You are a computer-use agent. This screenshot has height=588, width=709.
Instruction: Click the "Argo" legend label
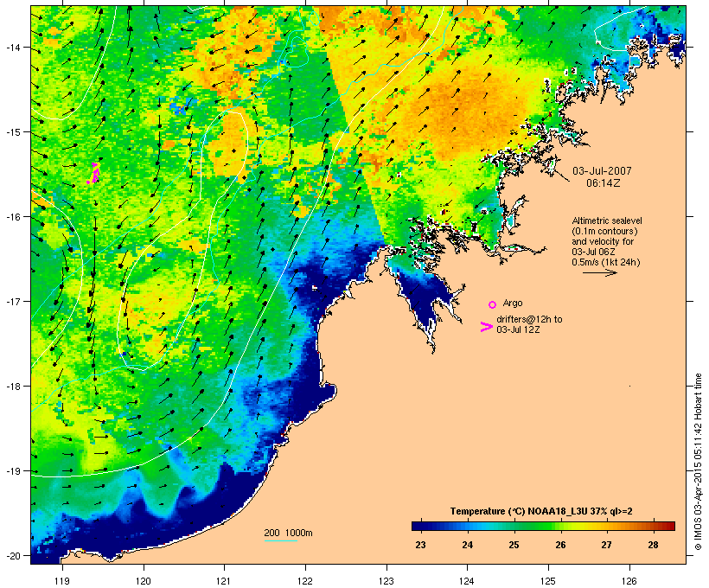pos(513,303)
